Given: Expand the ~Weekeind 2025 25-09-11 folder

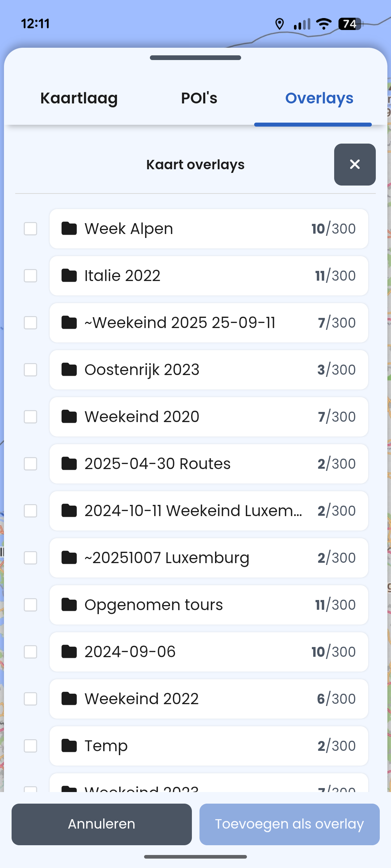Looking at the screenshot, I should (x=209, y=323).
